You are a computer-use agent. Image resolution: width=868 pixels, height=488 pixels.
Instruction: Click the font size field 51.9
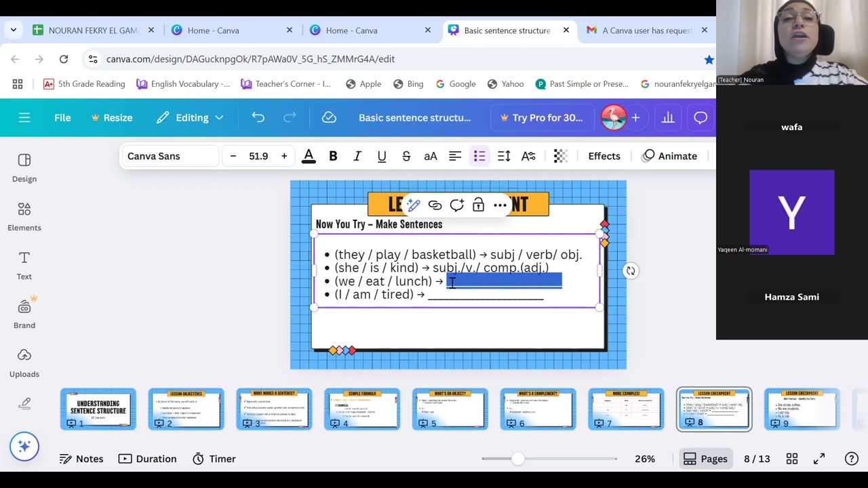click(258, 156)
